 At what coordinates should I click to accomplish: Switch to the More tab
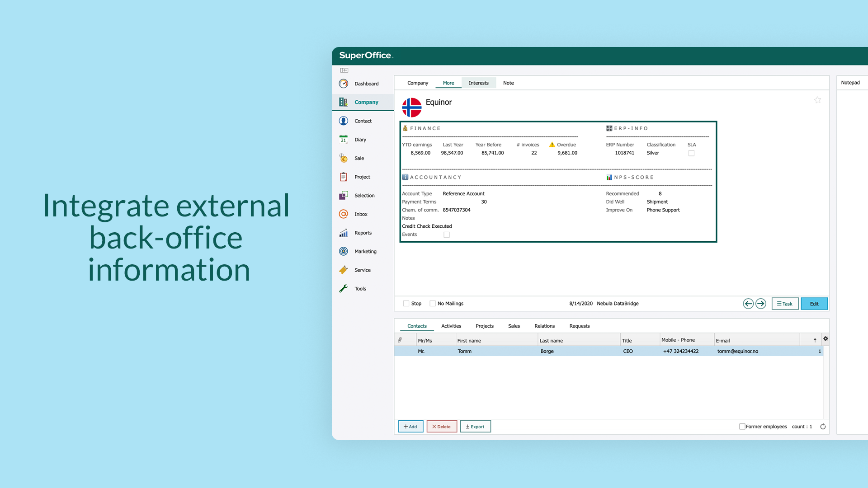click(x=448, y=83)
